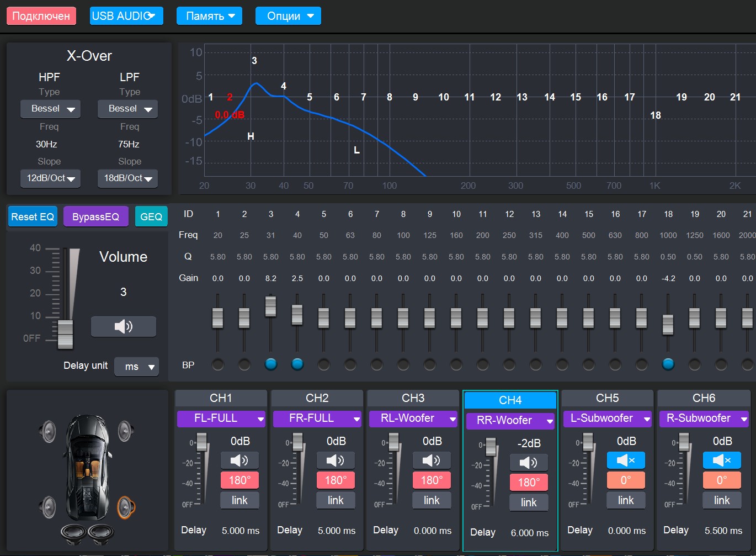This screenshot has width=756, height=556.
Task: Toggle bypass for EQ band 18
Action: 668,364
